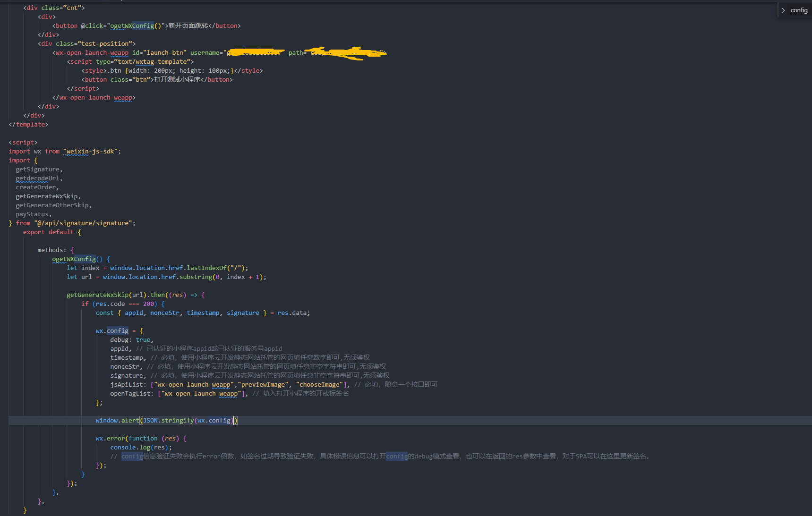Click getGenerateOtherSkip in the import list
Image resolution: width=812 pixels, height=516 pixels.
click(52, 205)
